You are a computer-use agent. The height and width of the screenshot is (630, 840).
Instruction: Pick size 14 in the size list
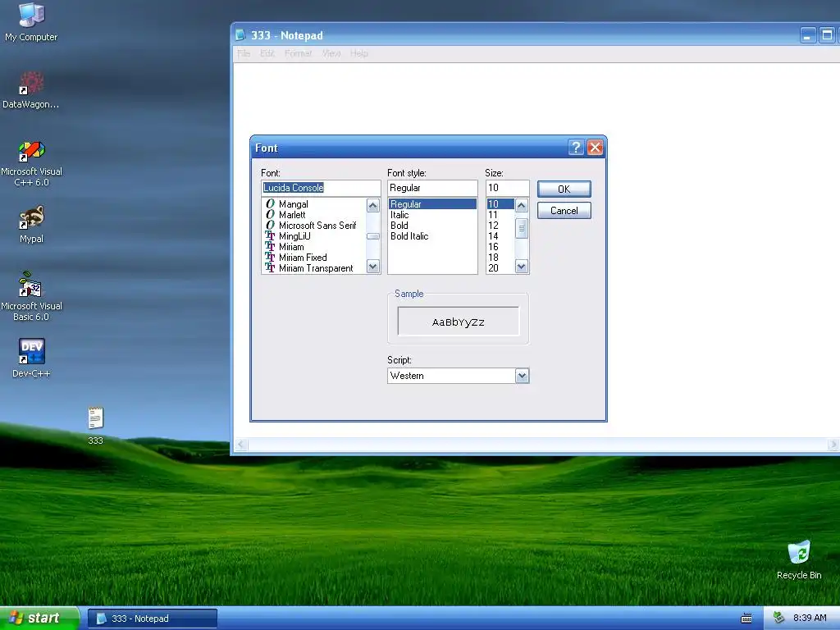[500, 236]
